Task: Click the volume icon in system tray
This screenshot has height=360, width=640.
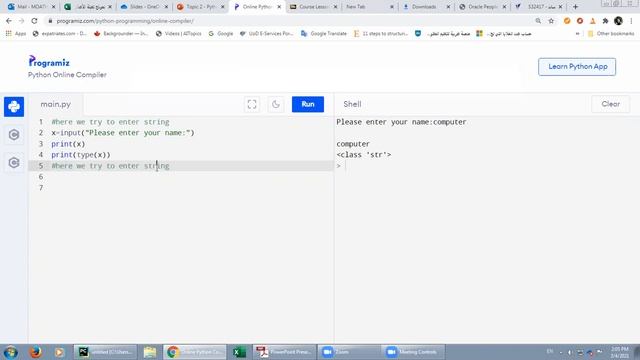Action: (570, 352)
